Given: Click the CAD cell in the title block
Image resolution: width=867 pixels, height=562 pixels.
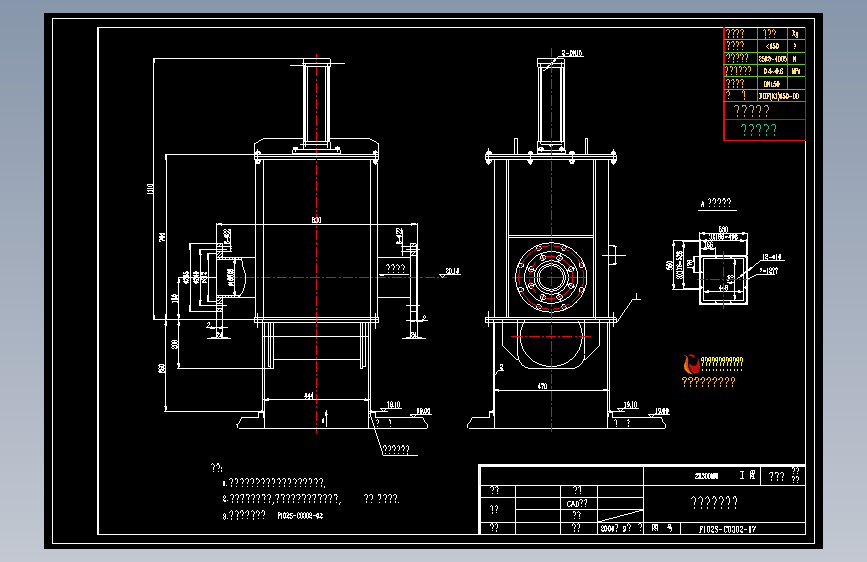Looking at the screenshot, I should [x=577, y=504].
